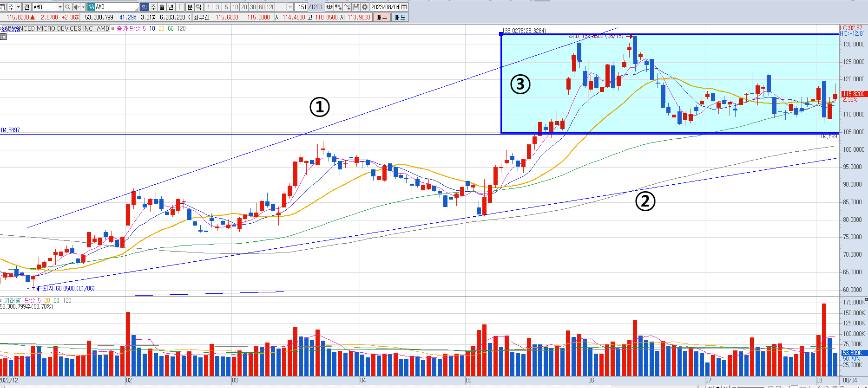
Task: Click the 매도 sell button
Action: coord(400,17)
